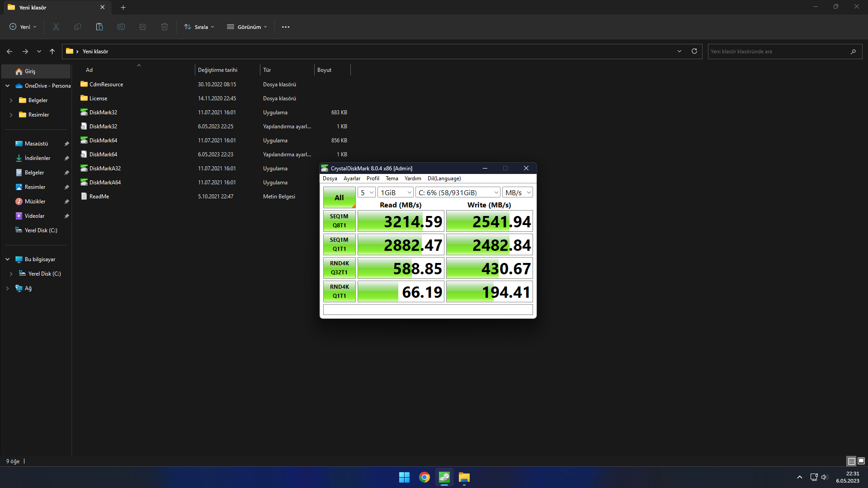868x488 pixels.
Task: Click the folder search input field
Action: [x=778, y=52]
